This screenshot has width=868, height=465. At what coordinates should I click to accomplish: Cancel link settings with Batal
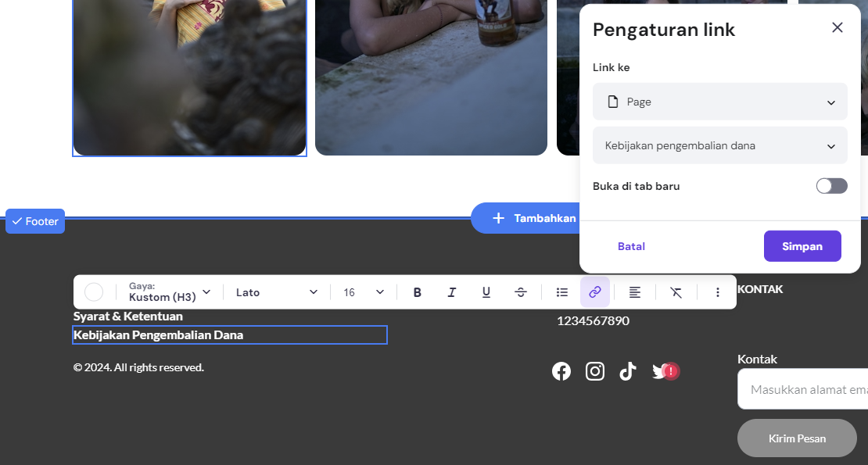coord(631,247)
